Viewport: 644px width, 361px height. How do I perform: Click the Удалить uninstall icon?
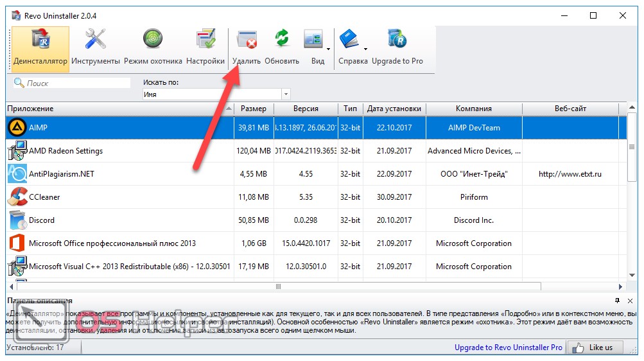pyautogui.click(x=247, y=48)
